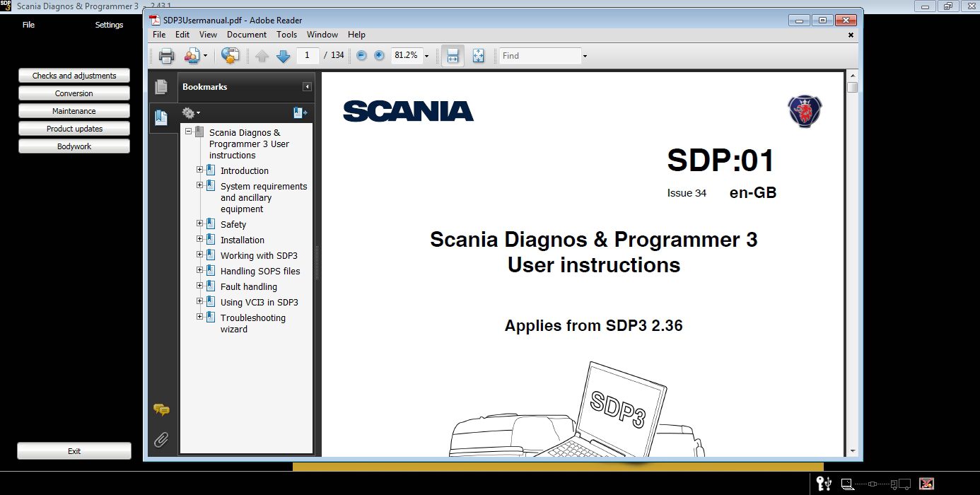Enable Fit Page view mode
The height and width of the screenshot is (495, 980).
click(479, 55)
